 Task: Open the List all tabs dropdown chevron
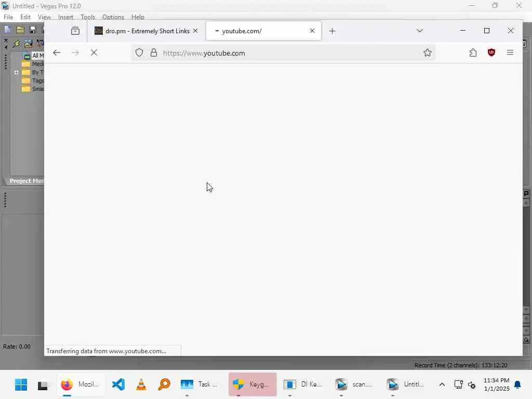click(x=420, y=31)
